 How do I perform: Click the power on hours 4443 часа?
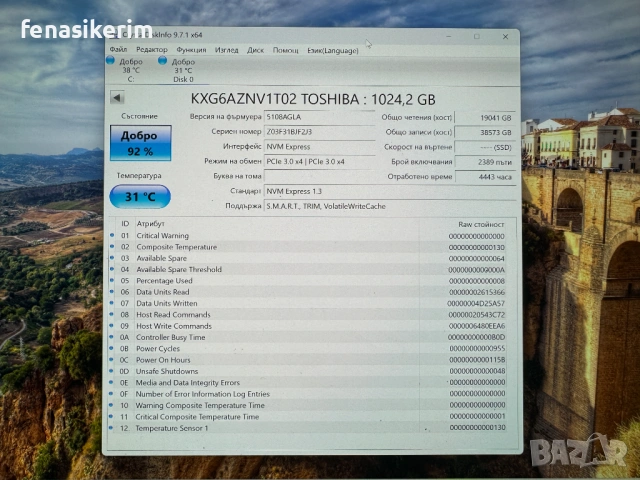click(485, 177)
